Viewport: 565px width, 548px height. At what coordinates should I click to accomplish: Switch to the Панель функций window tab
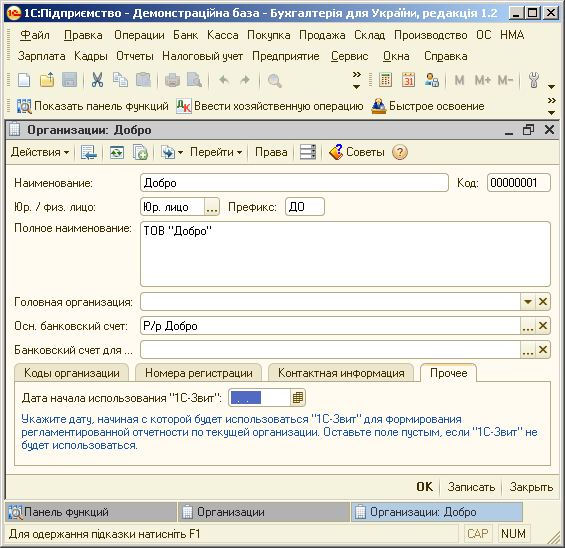[91, 512]
